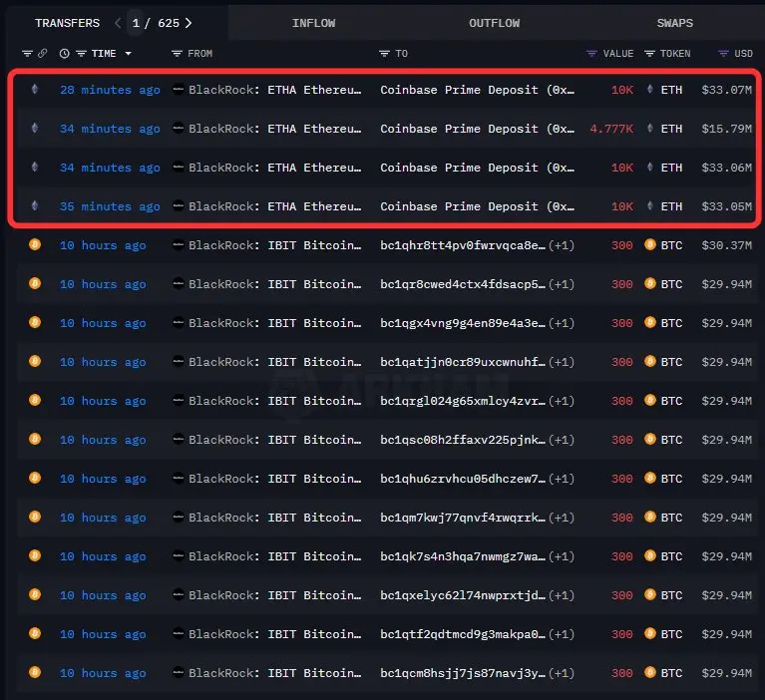765x700 pixels.
Task: Go to previous transfers page arrow
Action: tap(118, 23)
